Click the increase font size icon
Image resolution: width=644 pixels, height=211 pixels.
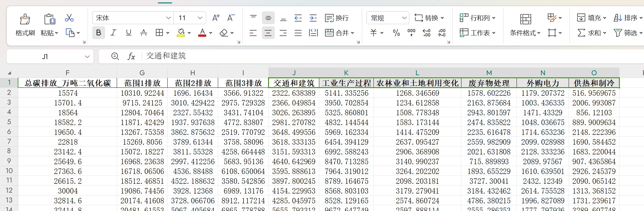tap(216, 18)
